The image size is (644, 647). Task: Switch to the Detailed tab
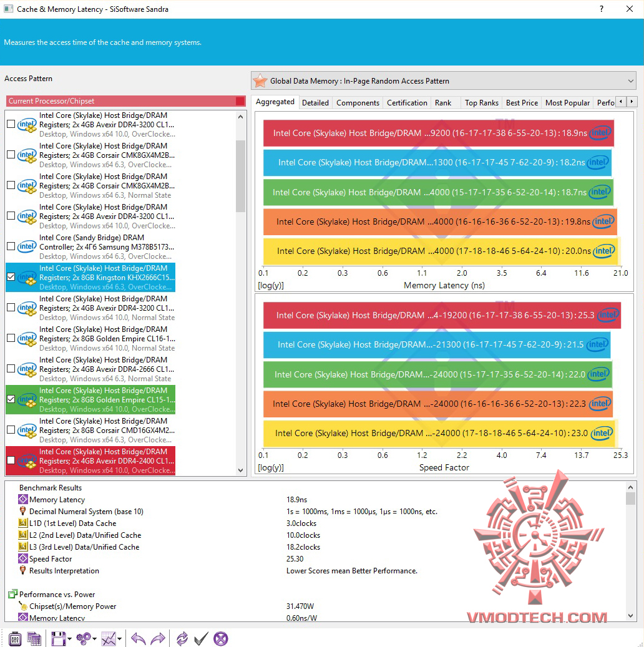[x=315, y=103]
